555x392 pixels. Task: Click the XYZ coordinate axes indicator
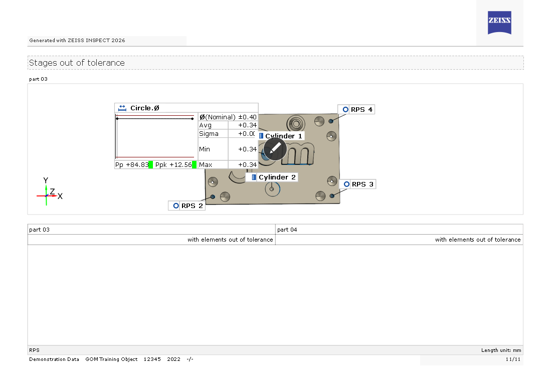click(48, 192)
